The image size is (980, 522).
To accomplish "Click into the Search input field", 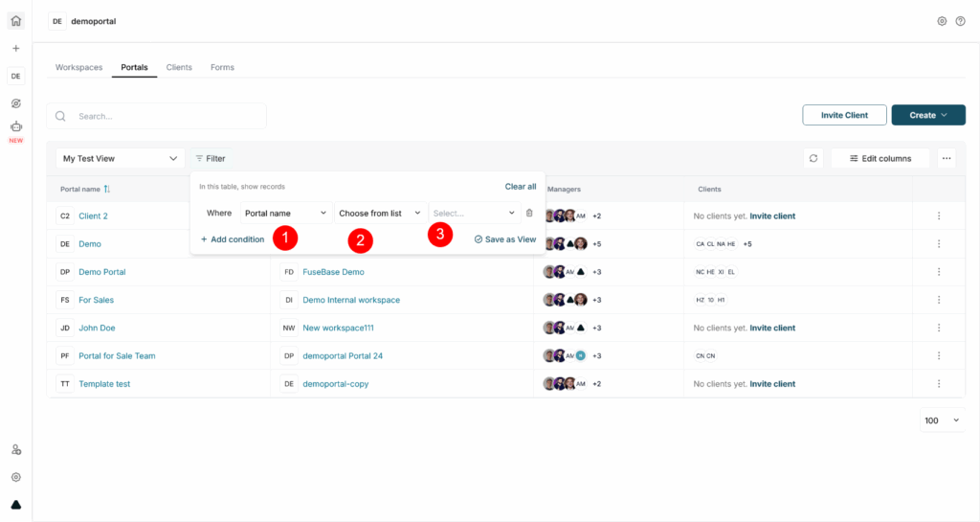I will pos(163,116).
